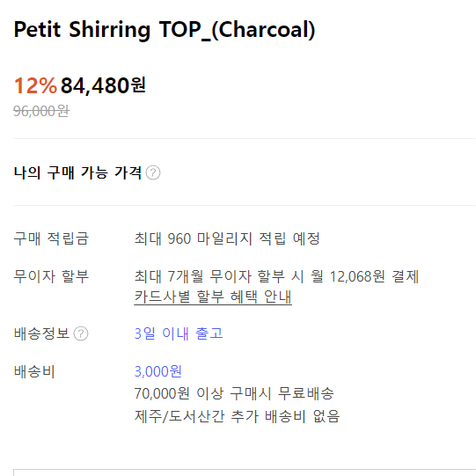Select the 12% discount rate text
Screen dimensions: 476x476
pyautogui.click(x=35, y=85)
